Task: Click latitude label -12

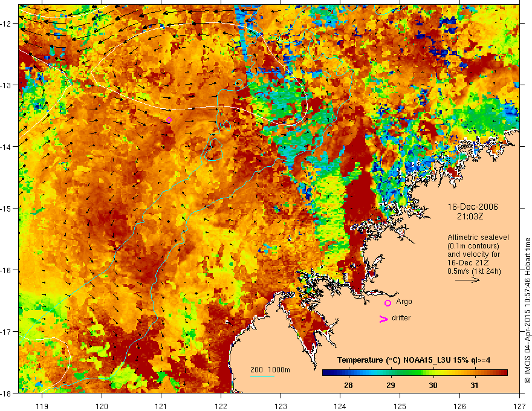Action: tap(7, 24)
